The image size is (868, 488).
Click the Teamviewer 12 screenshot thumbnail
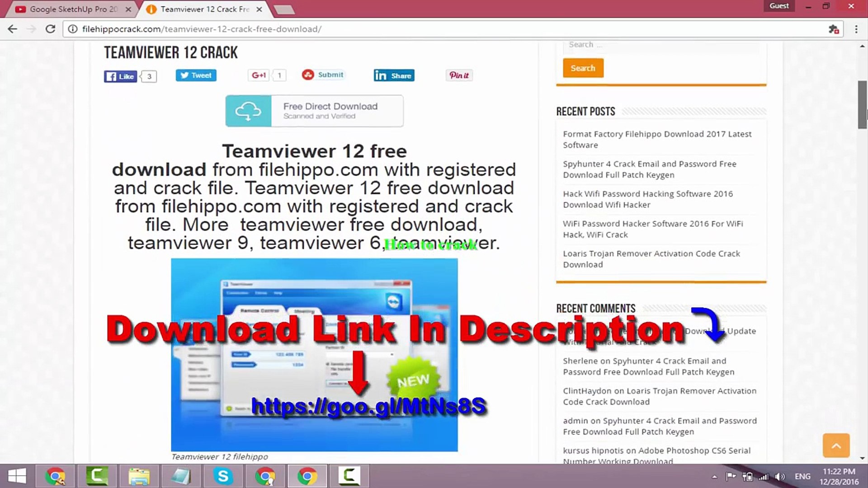314,355
